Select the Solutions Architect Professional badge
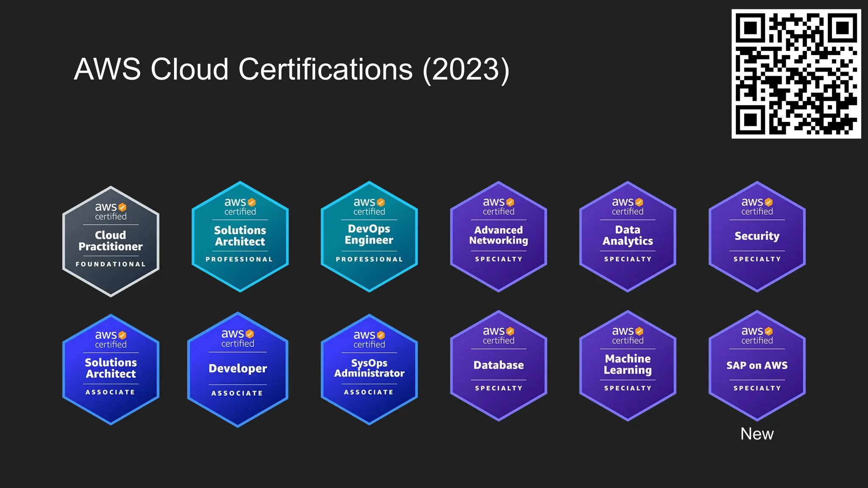 (x=240, y=236)
